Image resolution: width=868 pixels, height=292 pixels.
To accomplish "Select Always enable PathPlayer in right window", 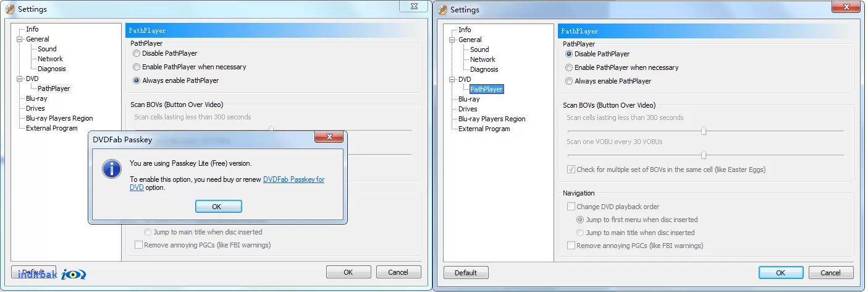I will (x=608, y=81).
